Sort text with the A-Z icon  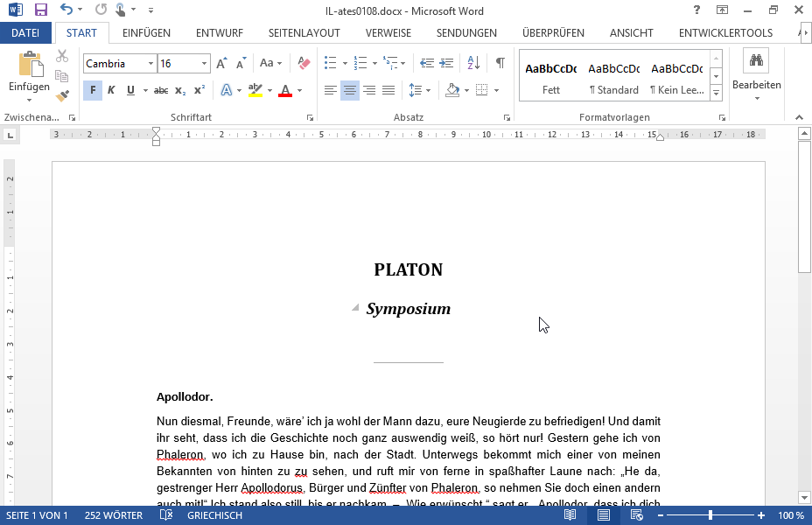tap(473, 63)
